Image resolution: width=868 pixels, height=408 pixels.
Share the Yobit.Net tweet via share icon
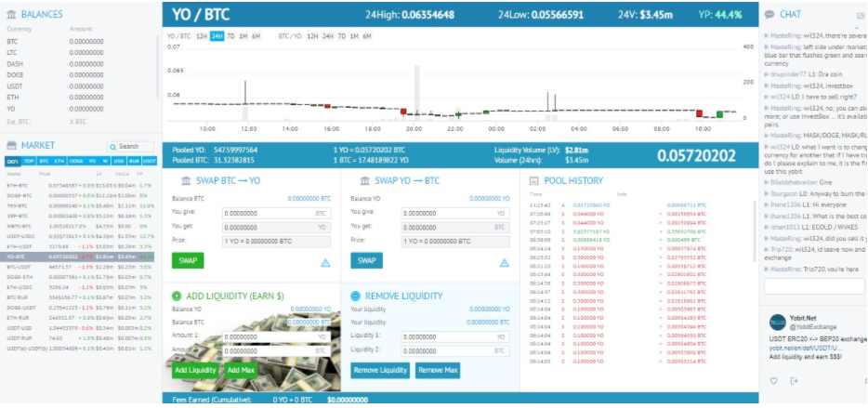click(x=794, y=380)
